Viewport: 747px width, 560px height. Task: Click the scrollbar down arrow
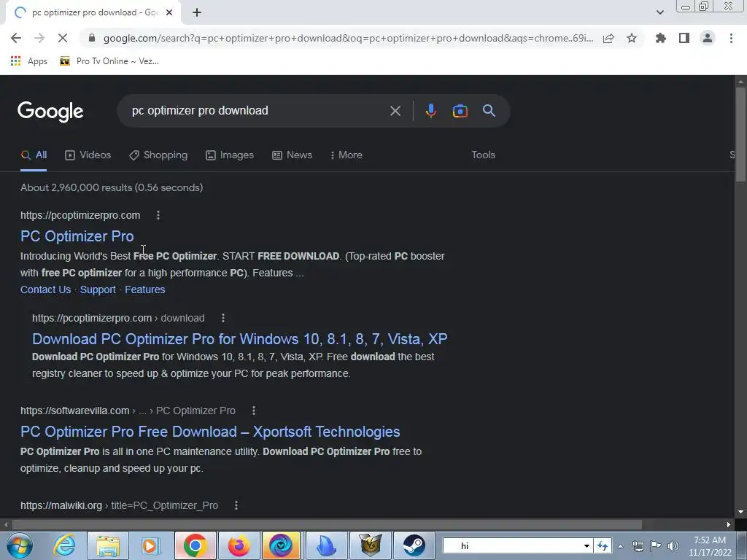(x=740, y=512)
